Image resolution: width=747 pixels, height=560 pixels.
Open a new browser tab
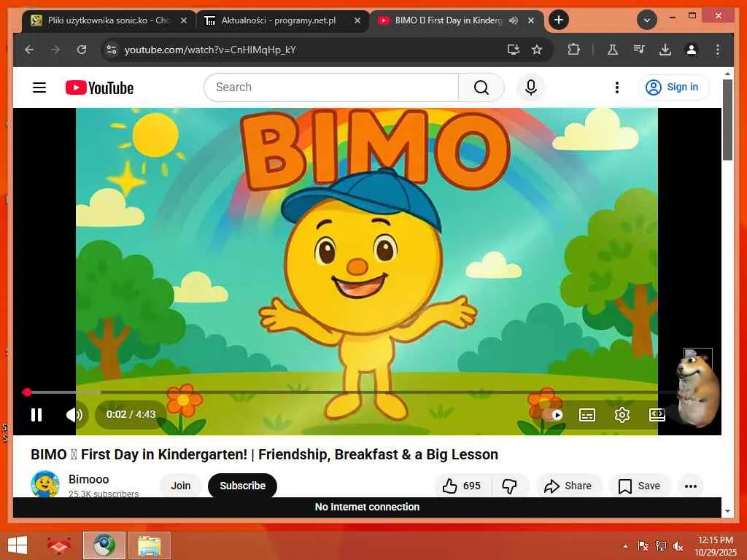pyautogui.click(x=559, y=20)
